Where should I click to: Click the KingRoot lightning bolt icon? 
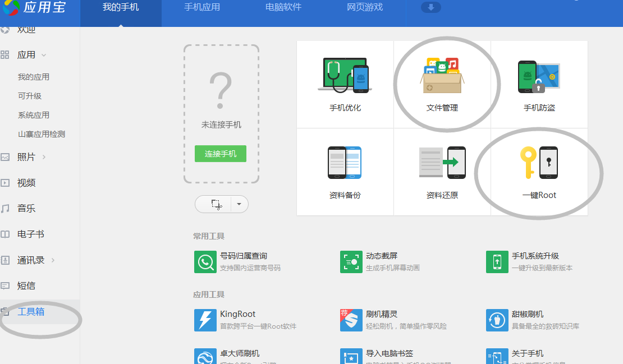[x=205, y=320]
